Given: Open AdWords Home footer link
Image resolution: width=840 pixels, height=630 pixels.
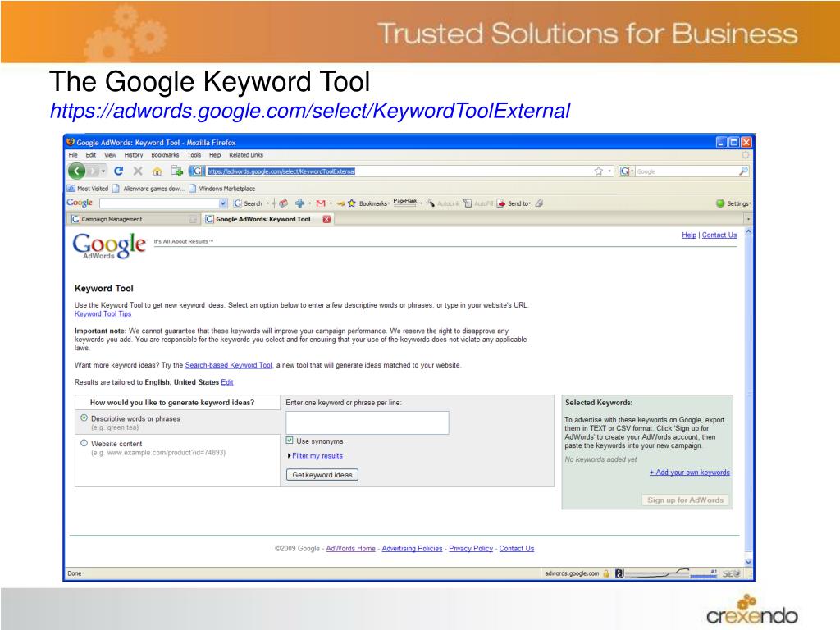Looking at the screenshot, I should pos(350,549).
